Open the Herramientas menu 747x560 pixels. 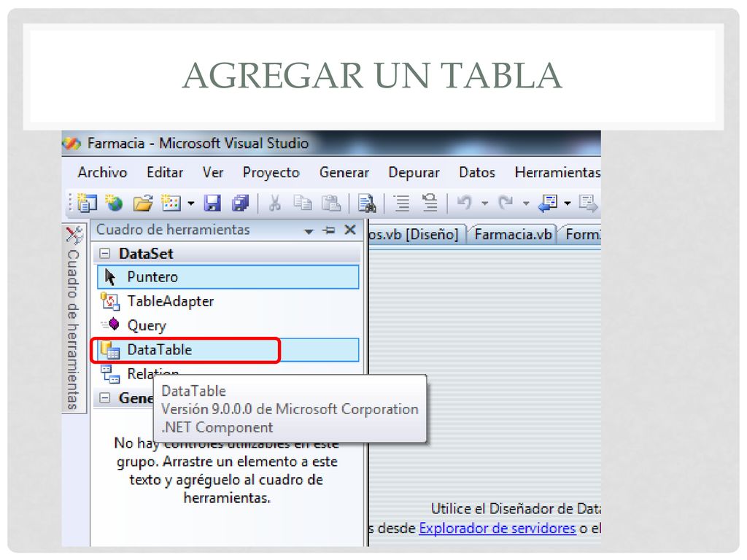tap(557, 172)
